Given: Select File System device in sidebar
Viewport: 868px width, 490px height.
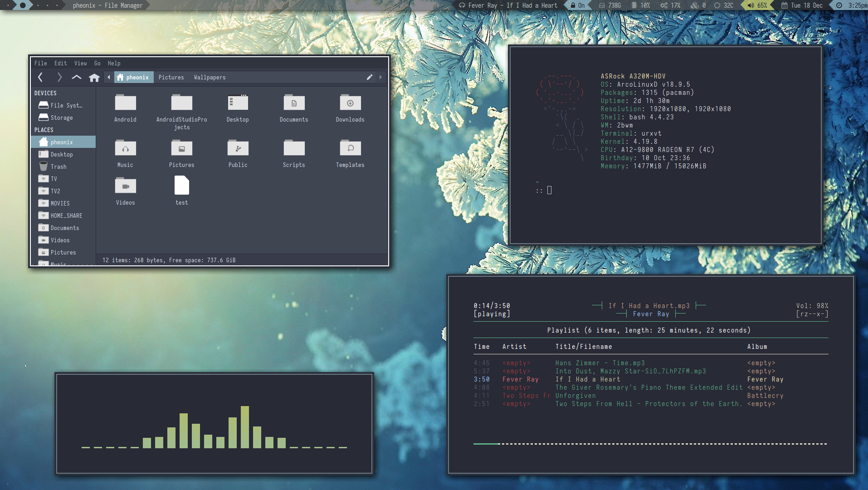Looking at the screenshot, I should click(x=63, y=105).
